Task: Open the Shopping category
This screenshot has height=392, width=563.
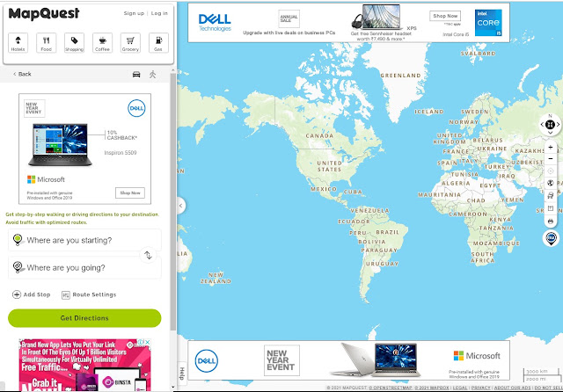Action: tap(74, 43)
